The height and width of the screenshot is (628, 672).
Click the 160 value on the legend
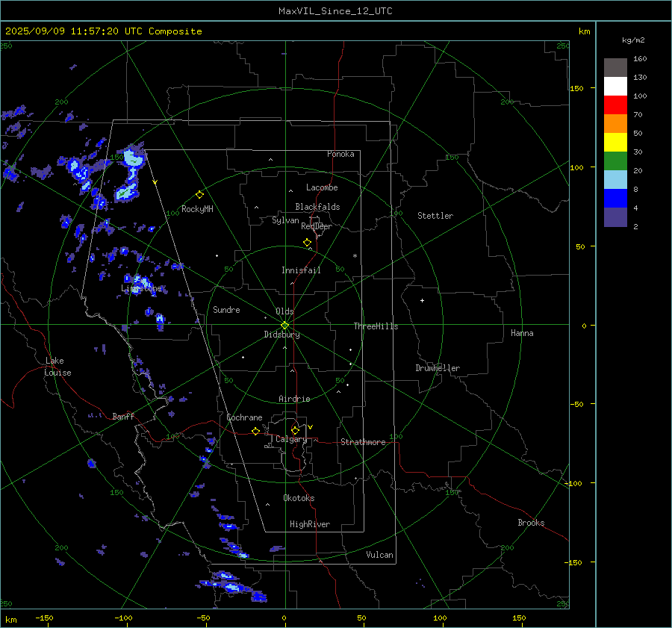coord(640,59)
